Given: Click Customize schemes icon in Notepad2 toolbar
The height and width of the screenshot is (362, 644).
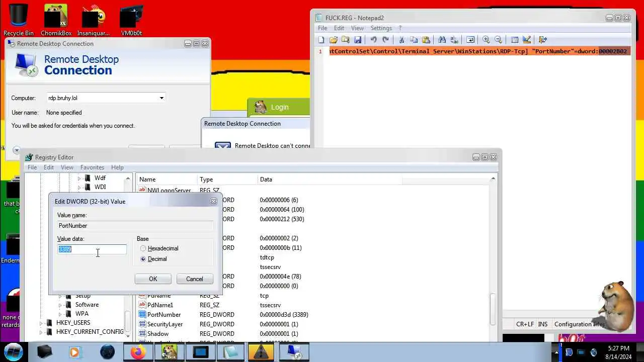Looking at the screenshot, I should coord(527,40).
